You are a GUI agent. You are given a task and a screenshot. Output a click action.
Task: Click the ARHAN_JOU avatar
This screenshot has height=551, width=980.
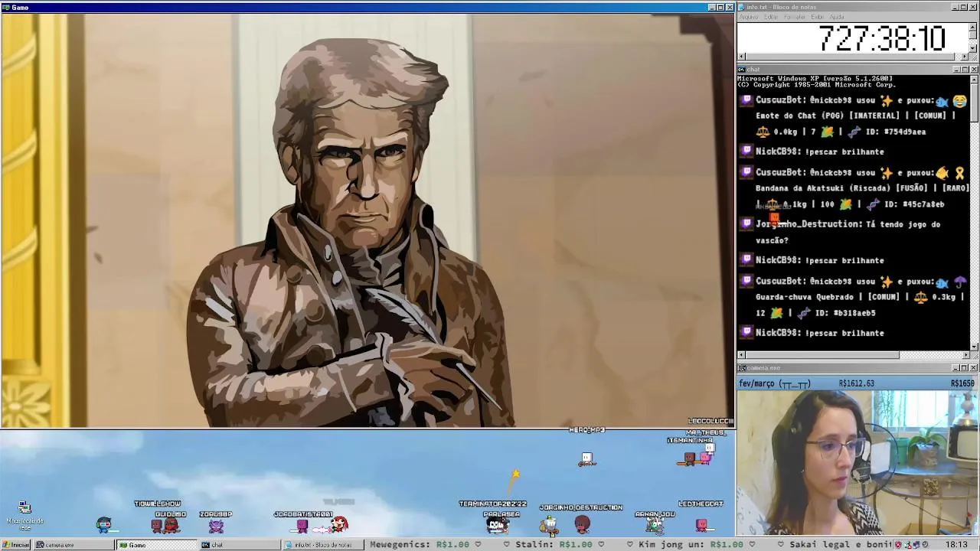point(655,525)
